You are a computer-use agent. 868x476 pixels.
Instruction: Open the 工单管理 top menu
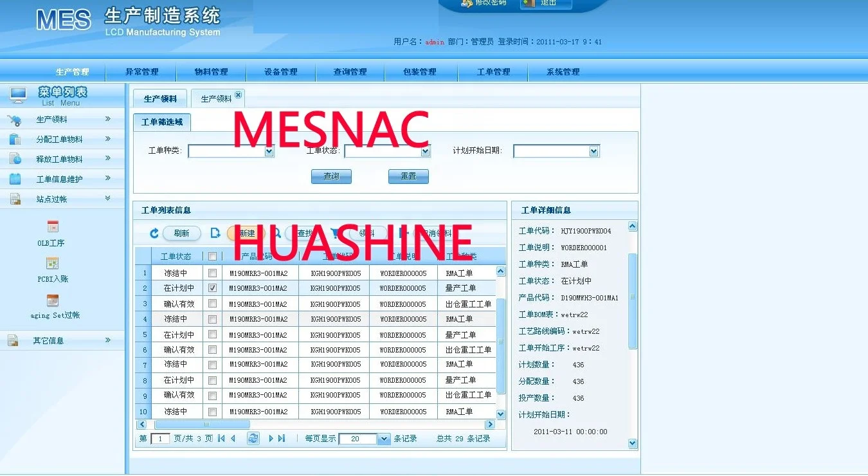493,72
